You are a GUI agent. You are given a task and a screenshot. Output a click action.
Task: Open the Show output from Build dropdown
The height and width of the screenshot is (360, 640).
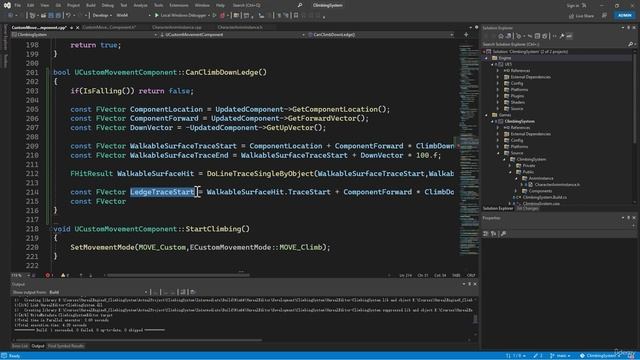(98, 292)
